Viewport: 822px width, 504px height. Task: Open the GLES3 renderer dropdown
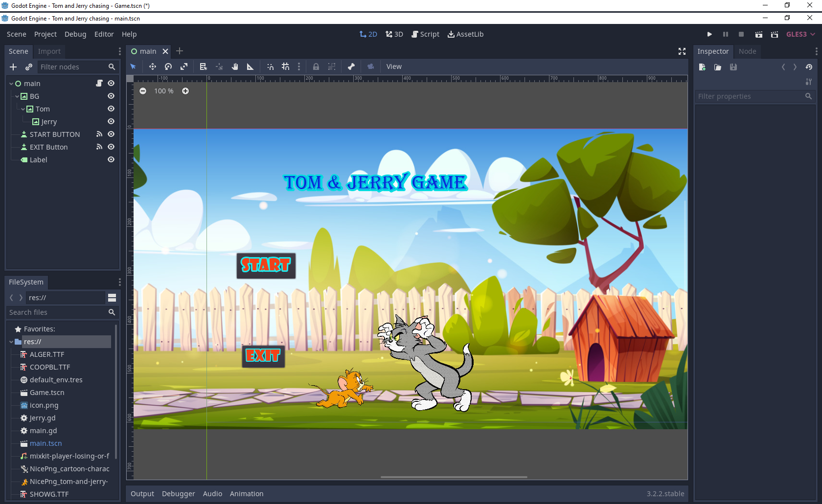pos(800,34)
